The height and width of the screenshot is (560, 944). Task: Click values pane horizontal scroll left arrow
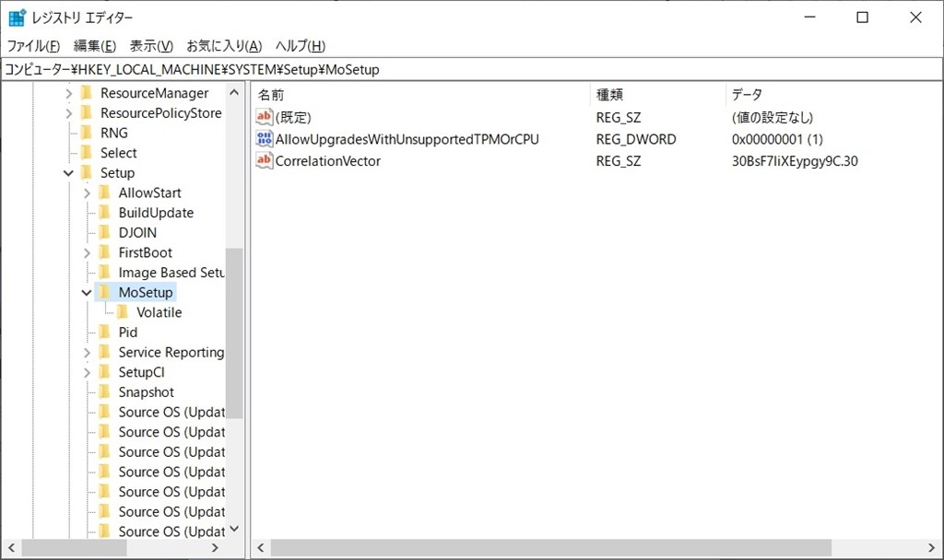tap(261, 547)
